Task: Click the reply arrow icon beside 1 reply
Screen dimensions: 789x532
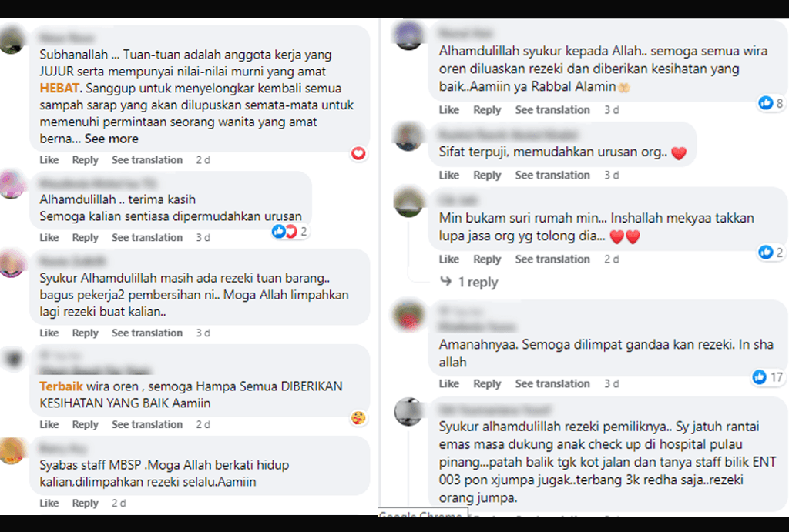Action: click(x=446, y=281)
